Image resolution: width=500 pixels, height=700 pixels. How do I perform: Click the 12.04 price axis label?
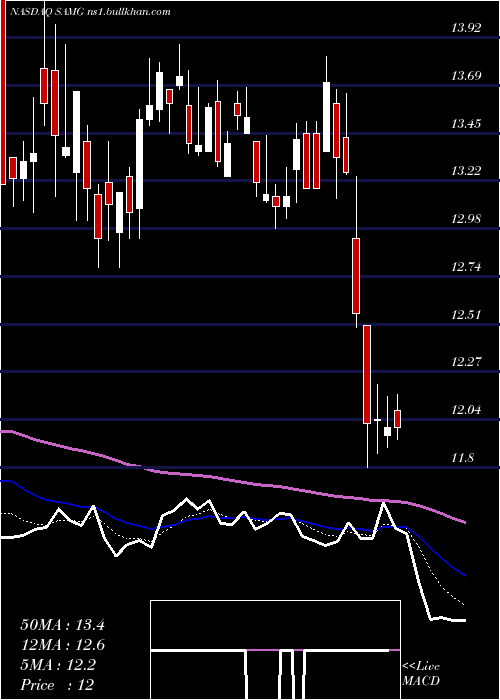click(x=466, y=410)
